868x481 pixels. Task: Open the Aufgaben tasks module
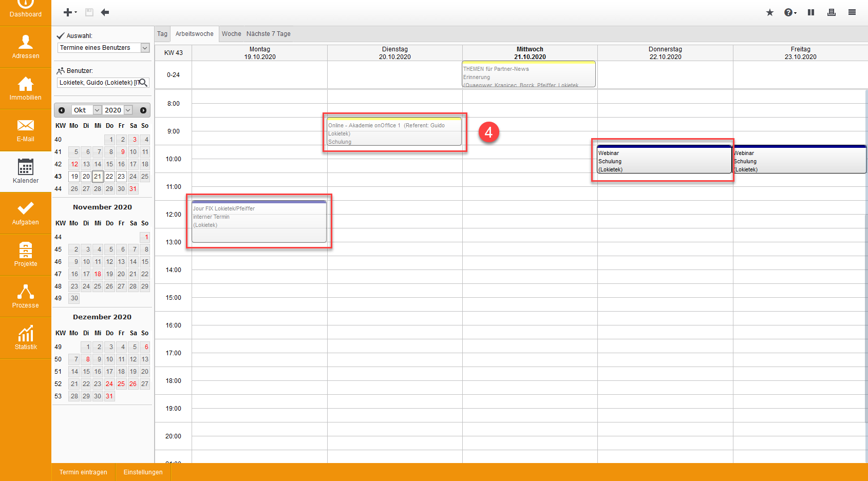[x=25, y=213]
